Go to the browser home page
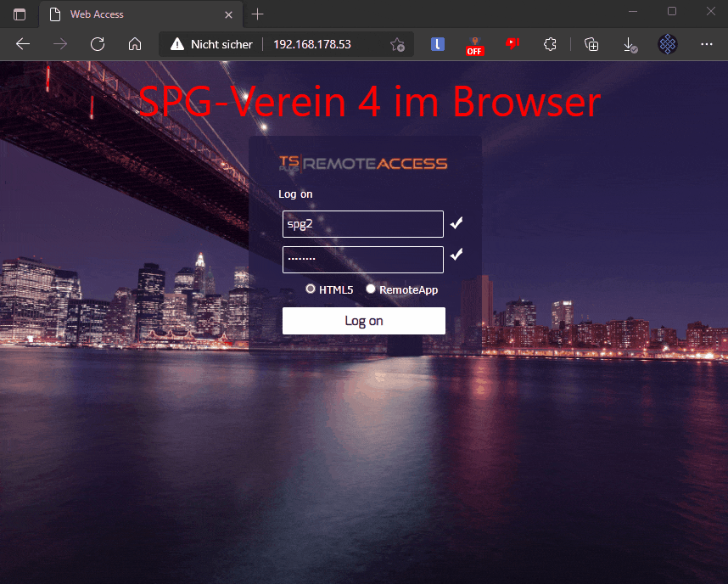 click(134, 44)
